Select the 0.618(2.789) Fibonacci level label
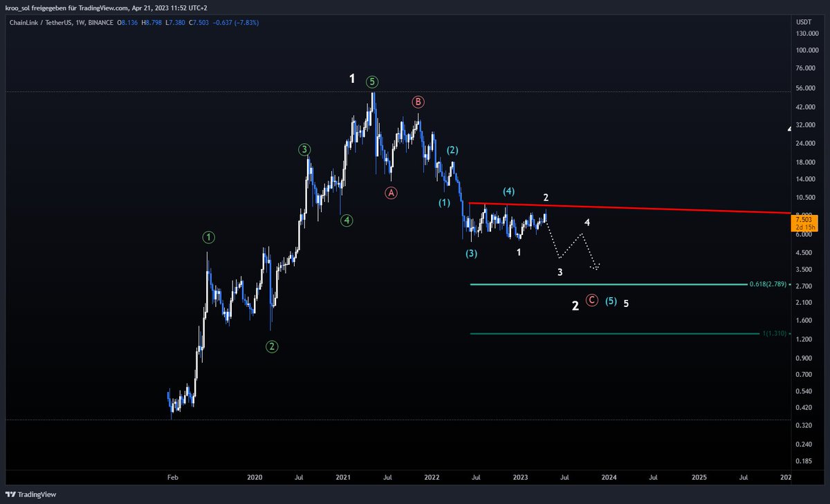 coord(768,284)
